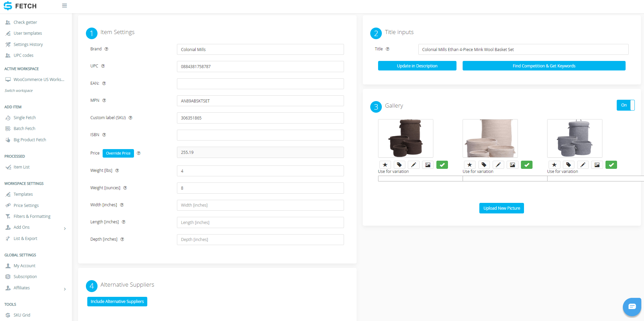Click the Title input field
Screen dimensions: 644x321
click(x=523, y=49)
